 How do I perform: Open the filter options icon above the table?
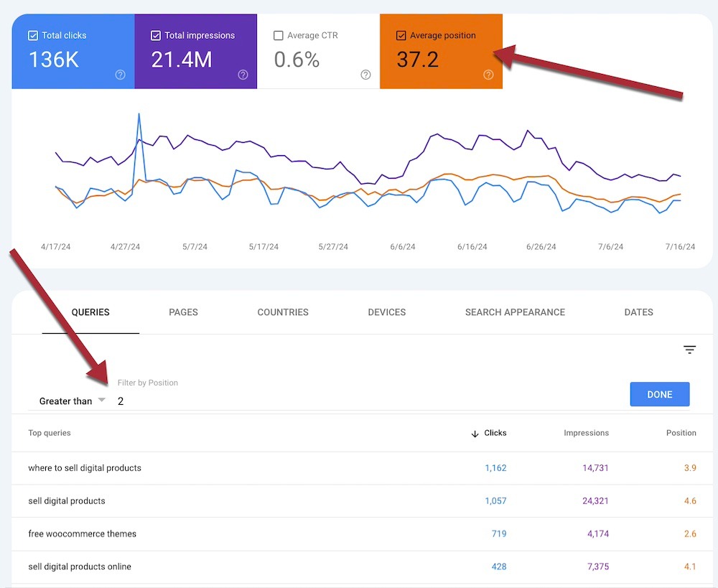coord(689,350)
